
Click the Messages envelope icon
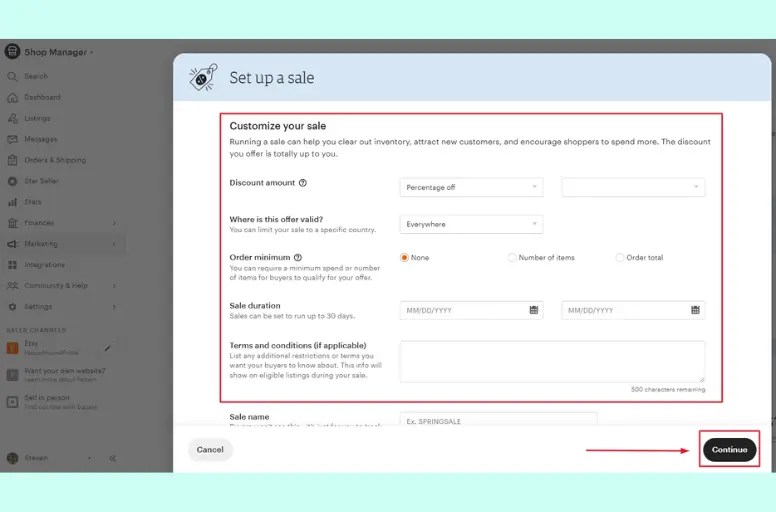coord(12,140)
